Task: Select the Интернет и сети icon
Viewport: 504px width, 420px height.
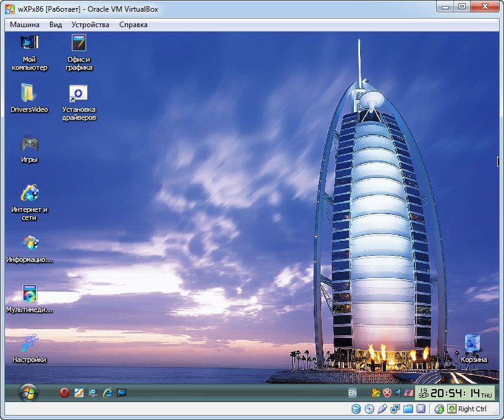Action: (x=29, y=193)
